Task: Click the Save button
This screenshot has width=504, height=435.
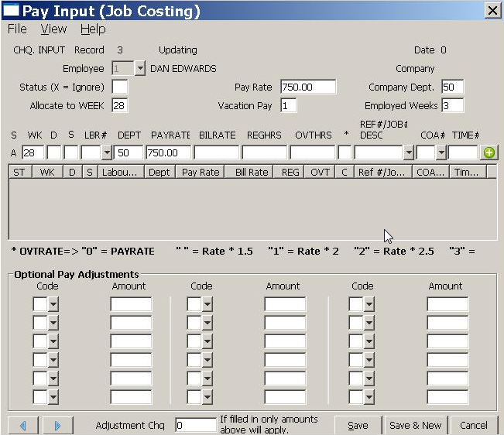Action: tap(358, 426)
